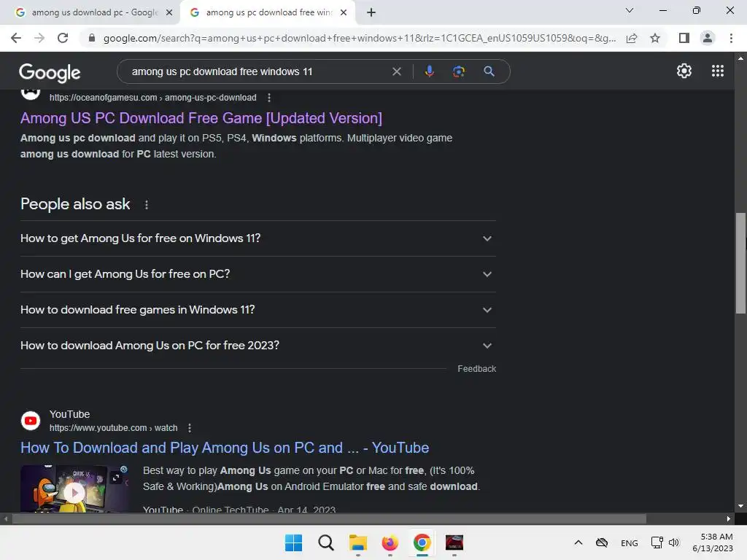The width and height of the screenshot is (747, 560).
Task: Open Chrome profile avatar
Action: tap(708, 38)
